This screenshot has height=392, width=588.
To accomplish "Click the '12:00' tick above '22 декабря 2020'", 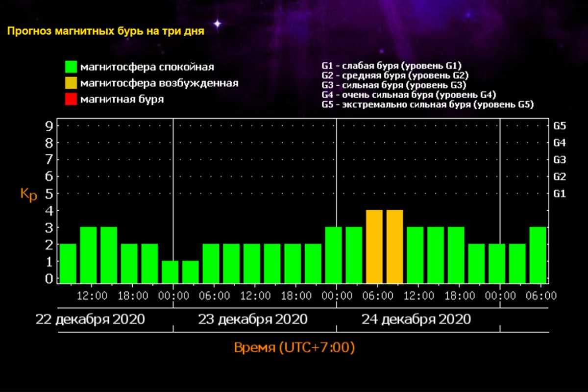I will point(92,296).
